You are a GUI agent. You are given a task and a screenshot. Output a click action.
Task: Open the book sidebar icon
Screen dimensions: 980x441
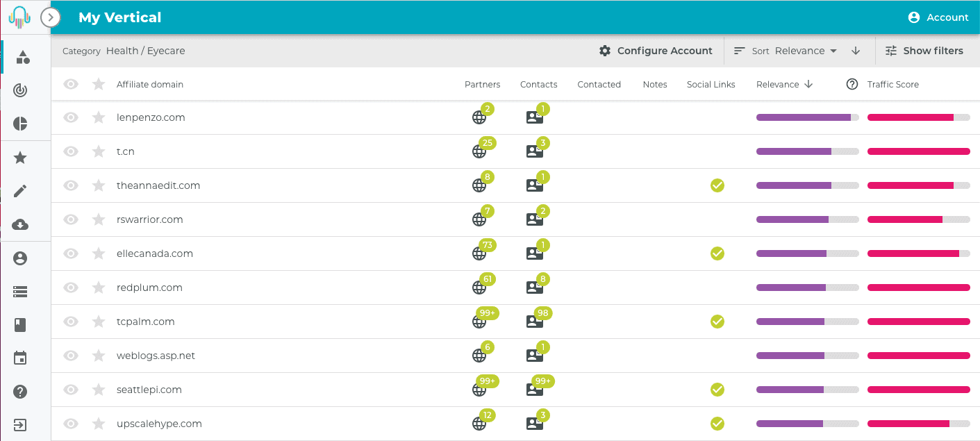click(x=21, y=324)
